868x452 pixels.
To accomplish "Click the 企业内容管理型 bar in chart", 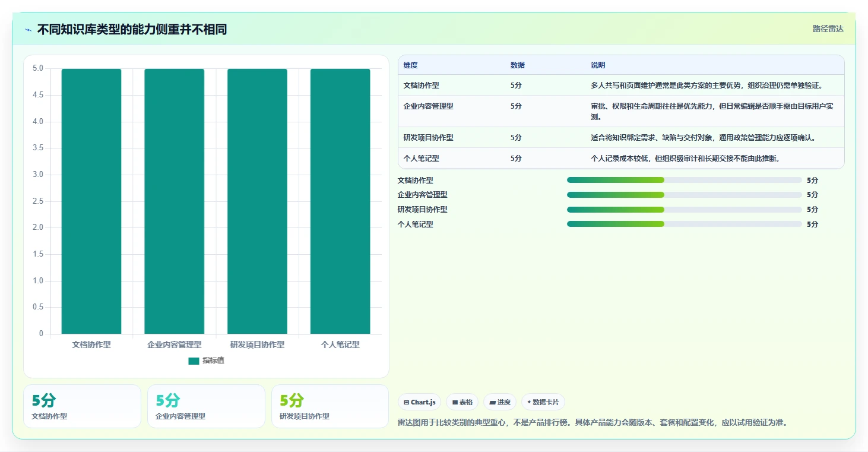I will (x=175, y=201).
